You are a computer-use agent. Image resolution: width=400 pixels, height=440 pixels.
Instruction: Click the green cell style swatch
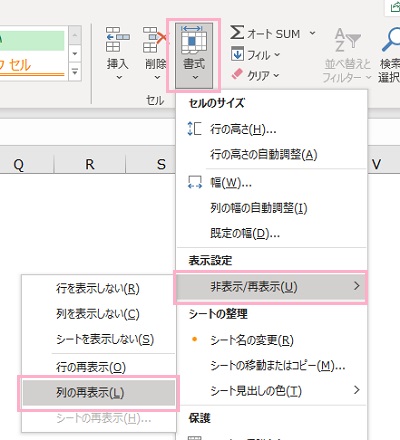pos(32,41)
